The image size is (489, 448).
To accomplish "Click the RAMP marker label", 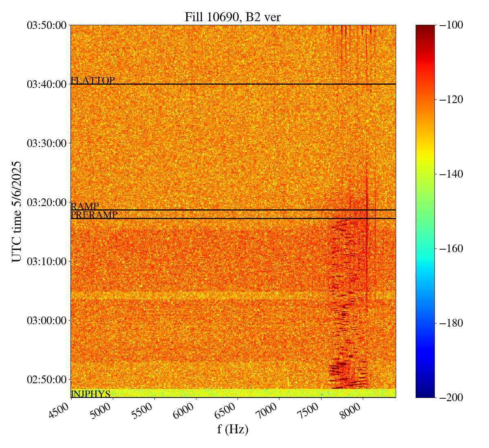I will pyautogui.click(x=85, y=206).
